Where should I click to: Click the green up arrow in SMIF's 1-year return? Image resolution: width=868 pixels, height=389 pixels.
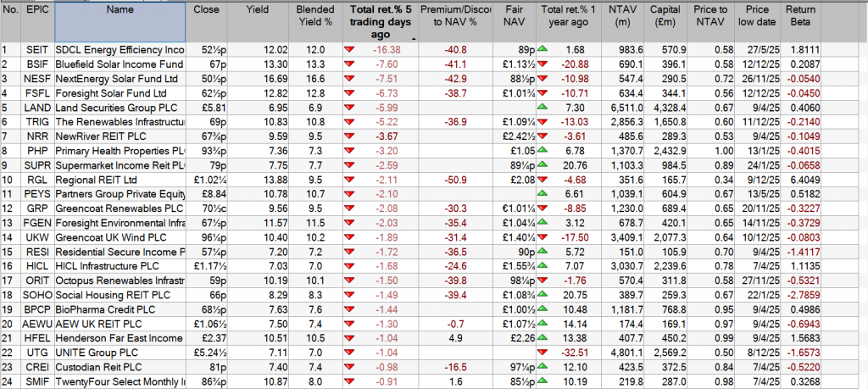coord(542,382)
